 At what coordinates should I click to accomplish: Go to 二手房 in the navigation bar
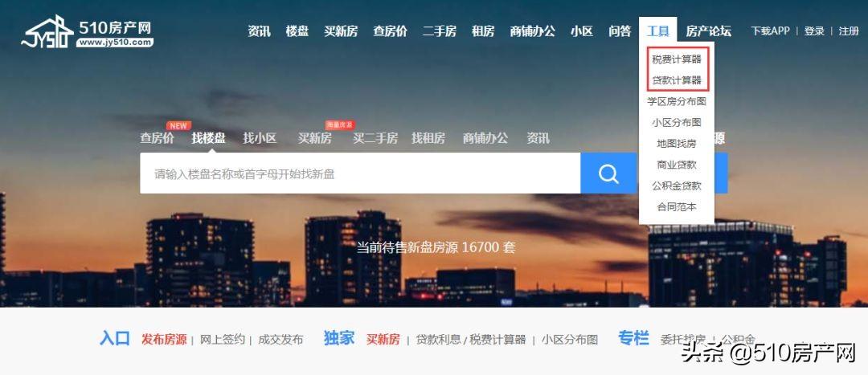click(x=440, y=31)
